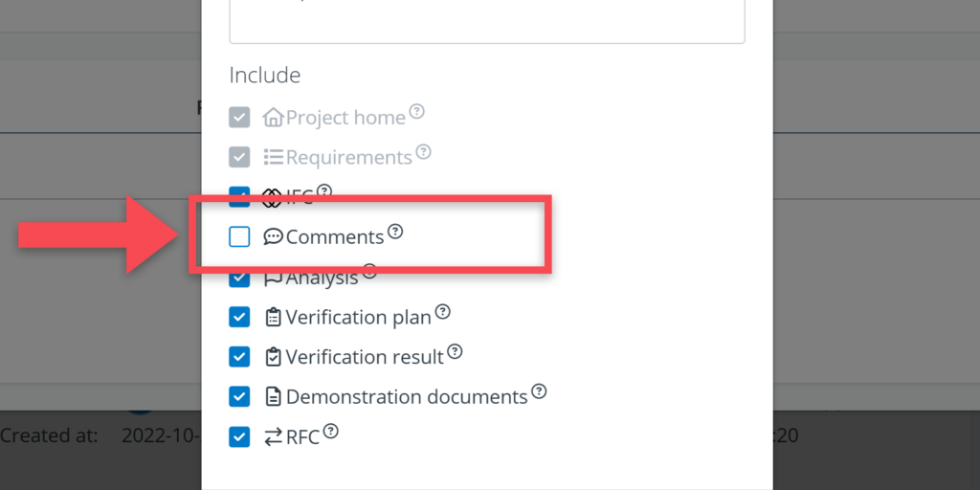The height and width of the screenshot is (490, 980).
Task: Disable the Demonstration documents checkbox
Action: (239, 396)
